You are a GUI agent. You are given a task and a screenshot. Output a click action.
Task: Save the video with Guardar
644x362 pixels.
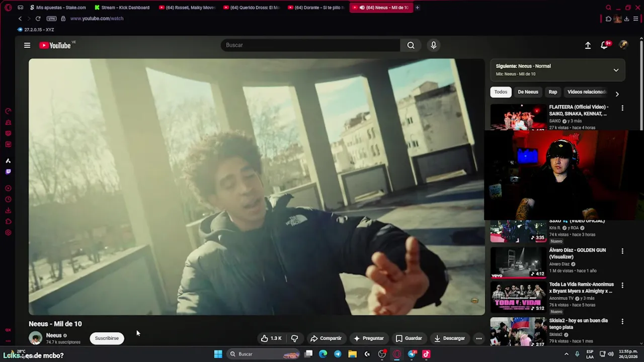pos(409,338)
